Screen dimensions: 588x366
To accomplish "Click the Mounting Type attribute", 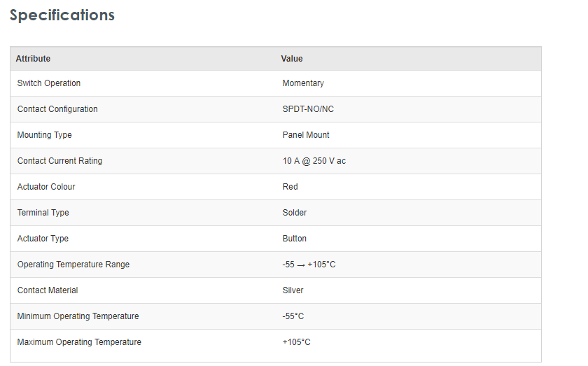I will [x=45, y=135].
